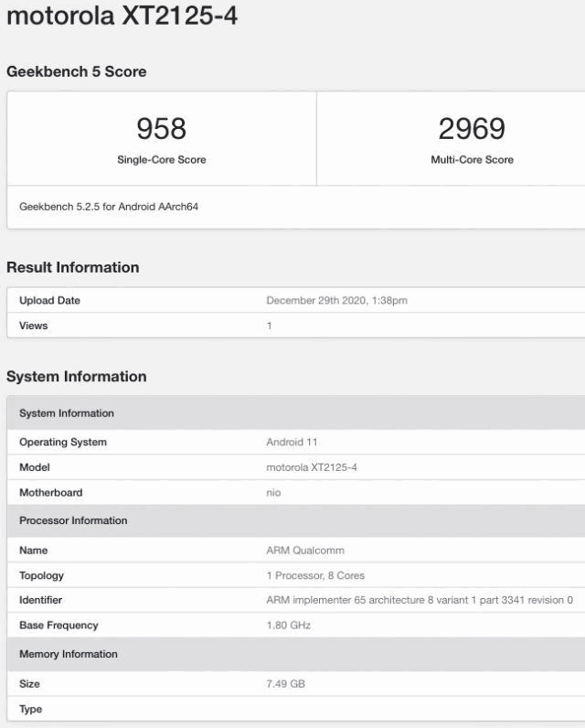
Task: Click the 'motorola XT2125-4' page title
Action: click(122, 16)
